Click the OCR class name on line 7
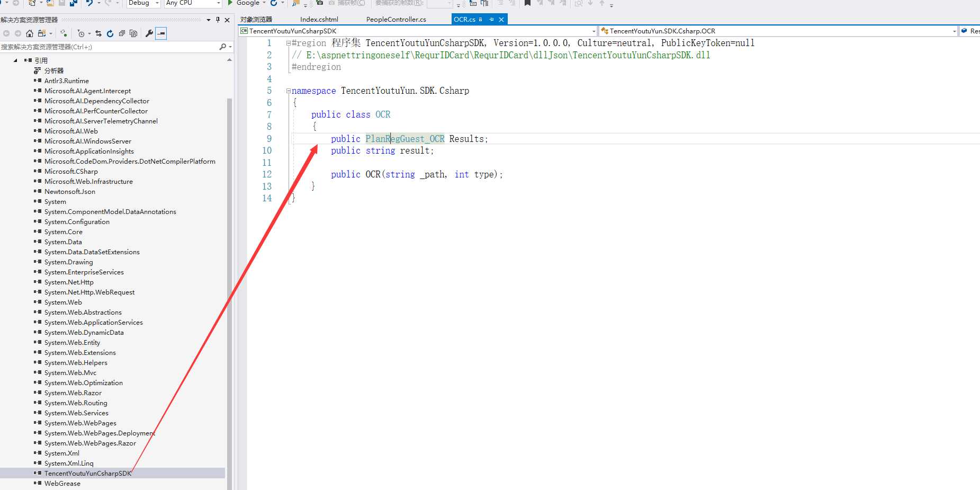Image resolution: width=980 pixels, height=490 pixels. click(x=383, y=115)
